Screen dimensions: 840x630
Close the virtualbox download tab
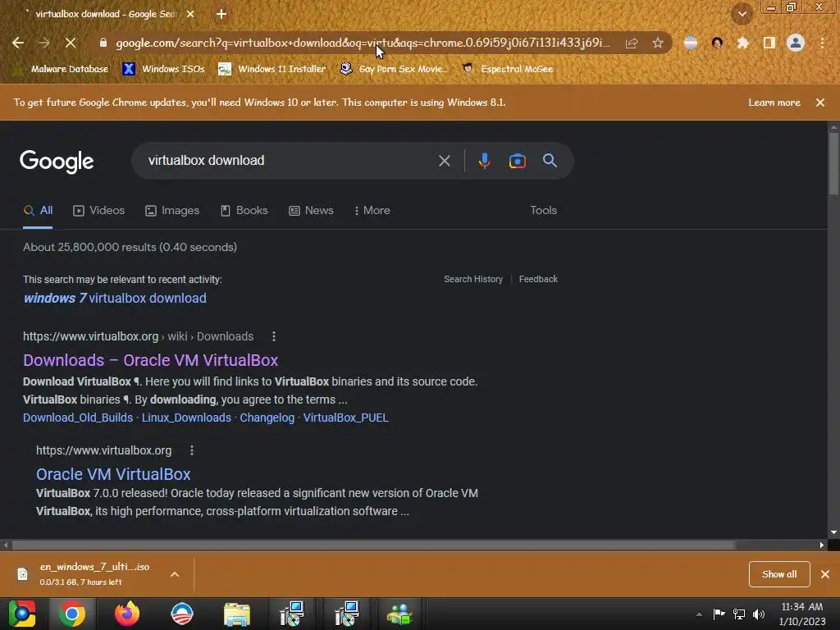click(190, 14)
